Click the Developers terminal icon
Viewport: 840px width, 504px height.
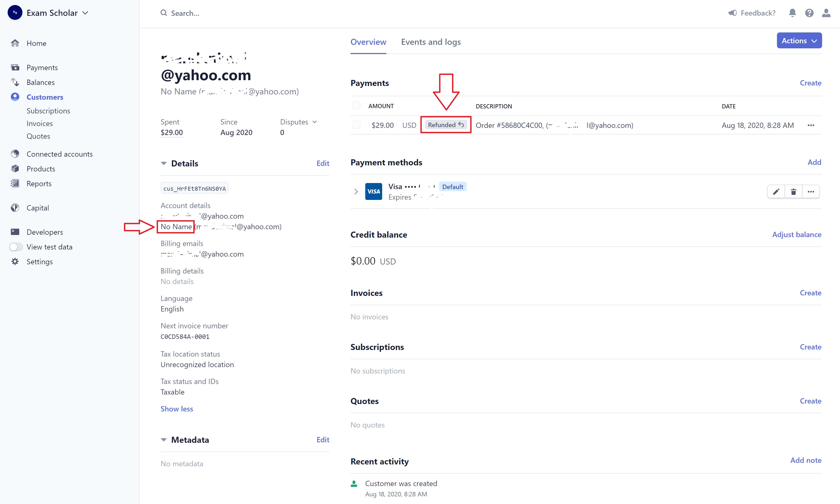pyautogui.click(x=15, y=232)
